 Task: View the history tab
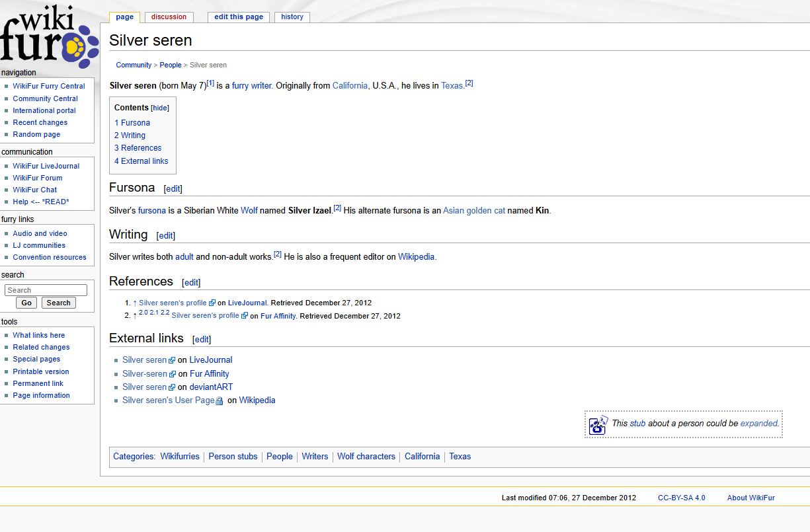[x=292, y=17]
